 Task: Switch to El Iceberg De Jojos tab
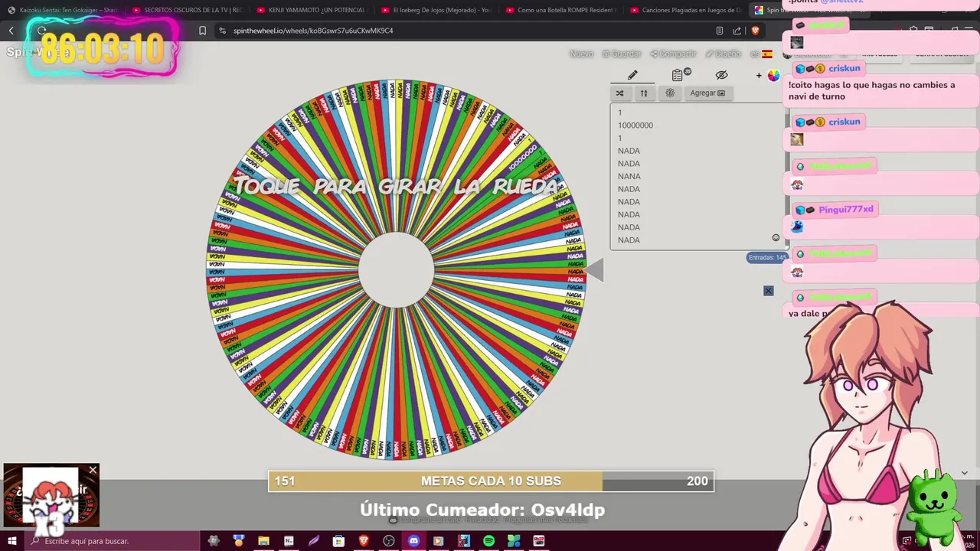pyautogui.click(x=435, y=10)
